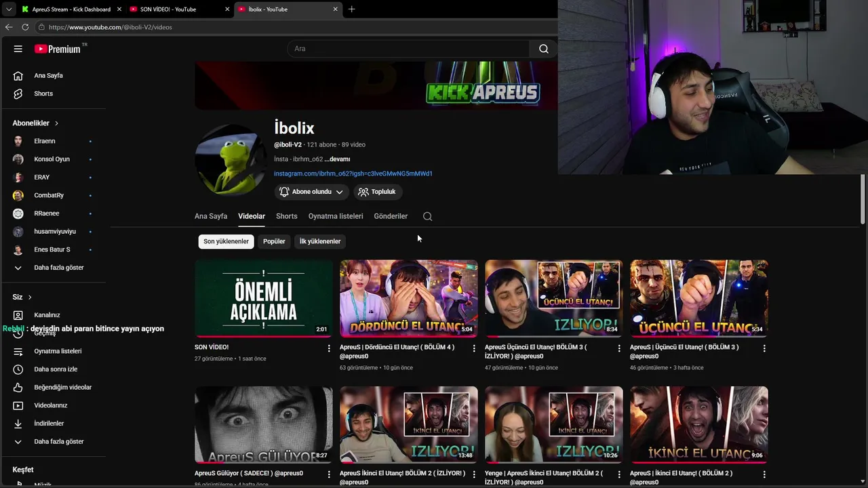Open options for ApreuS Gülüyor video

click(x=329, y=474)
